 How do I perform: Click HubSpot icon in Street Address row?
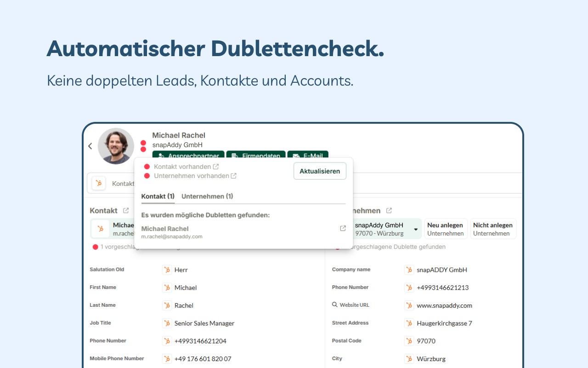pyautogui.click(x=409, y=323)
